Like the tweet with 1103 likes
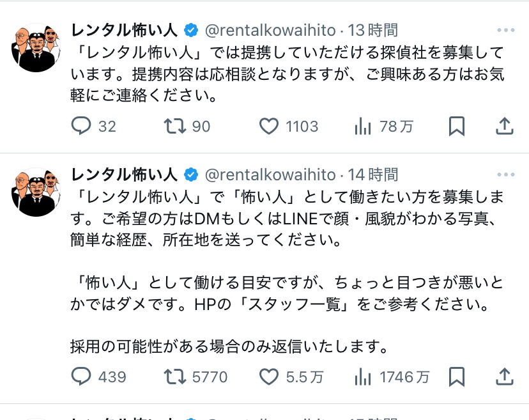529x420 pixels. pyautogui.click(x=268, y=126)
